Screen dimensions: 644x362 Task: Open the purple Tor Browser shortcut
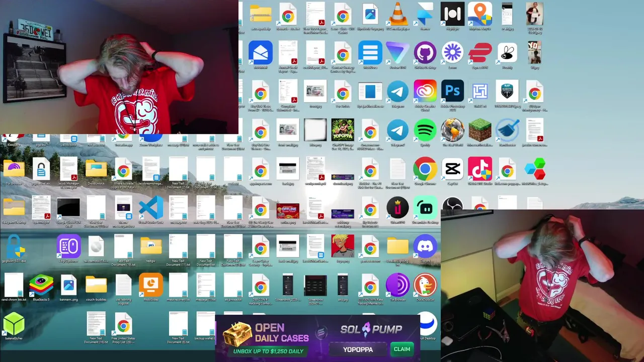[x=397, y=286]
